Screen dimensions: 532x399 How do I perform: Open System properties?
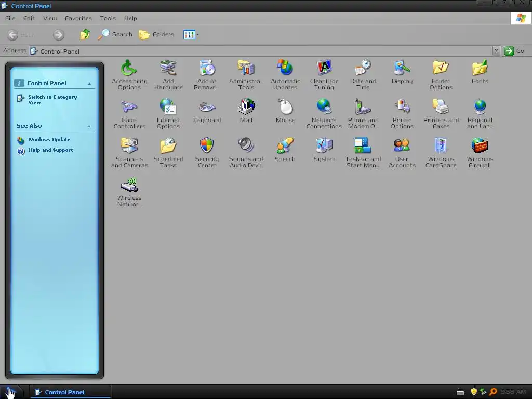(x=324, y=150)
